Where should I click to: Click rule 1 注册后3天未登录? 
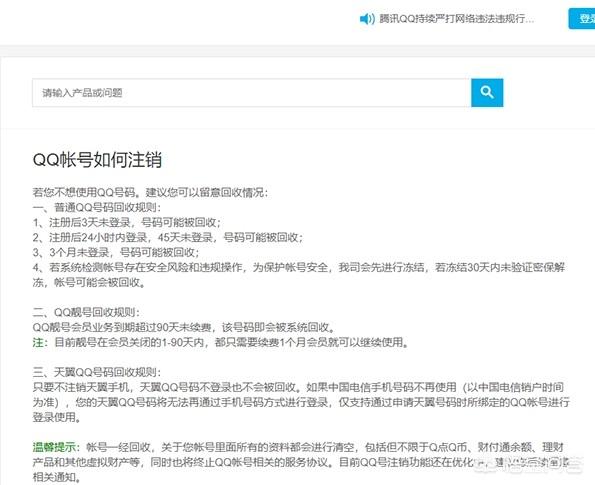coord(127,222)
